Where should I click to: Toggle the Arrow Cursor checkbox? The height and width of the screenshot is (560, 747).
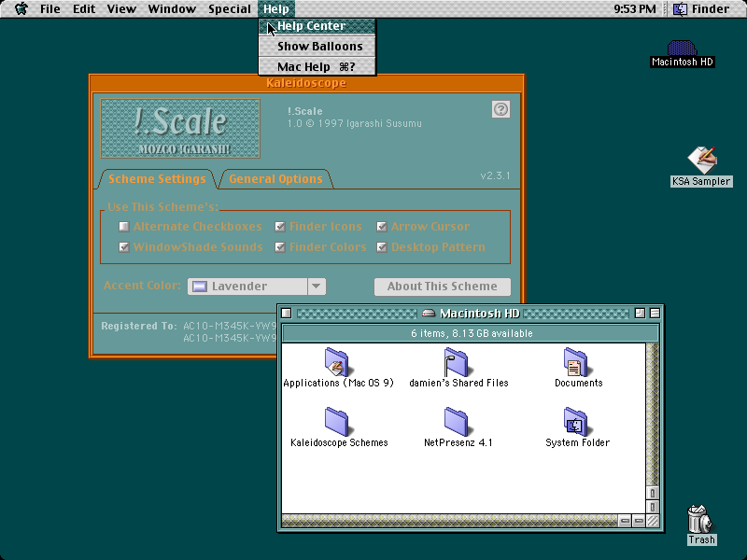pyautogui.click(x=382, y=227)
